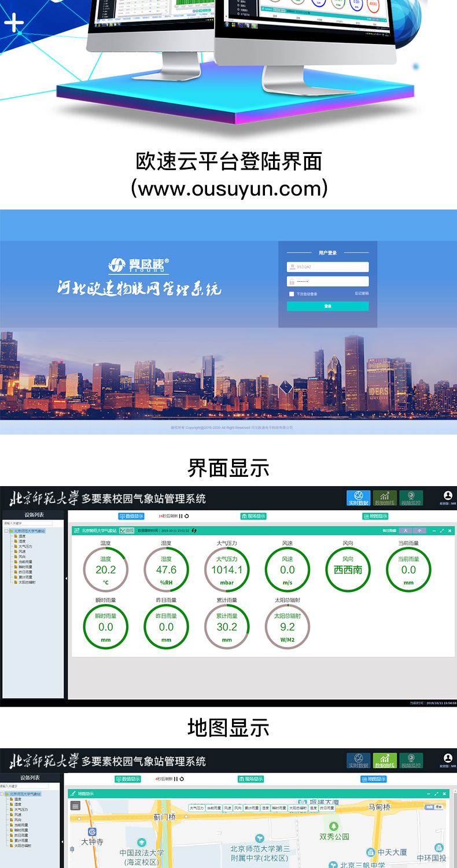Click the 太阳总辐射 gauge reading 9.2 W/M2
Viewport: 457px width, 868px height.
point(288,627)
